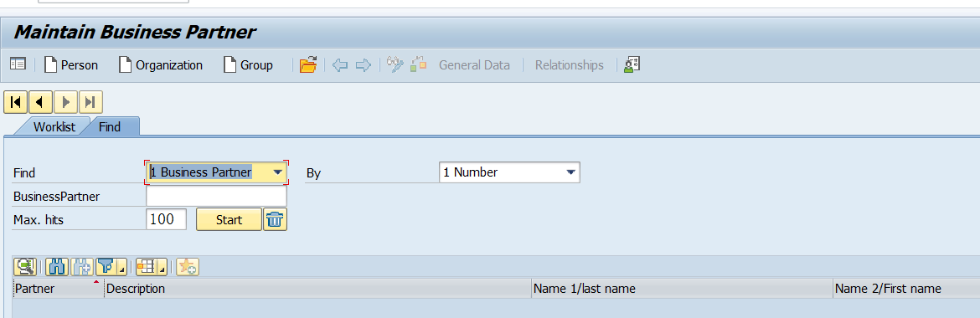Jump to the last entry arrow
Image resolution: width=980 pixels, height=318 pixels.
point(90,102)
